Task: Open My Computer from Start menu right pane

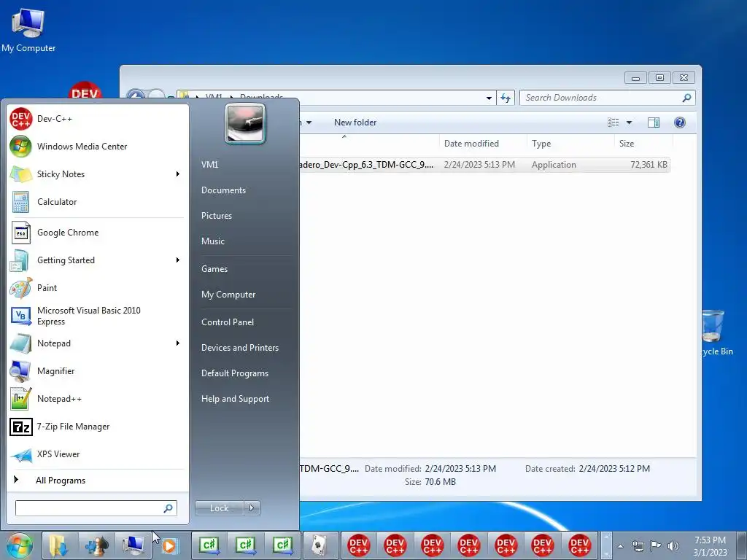Action: coord(228,295)
